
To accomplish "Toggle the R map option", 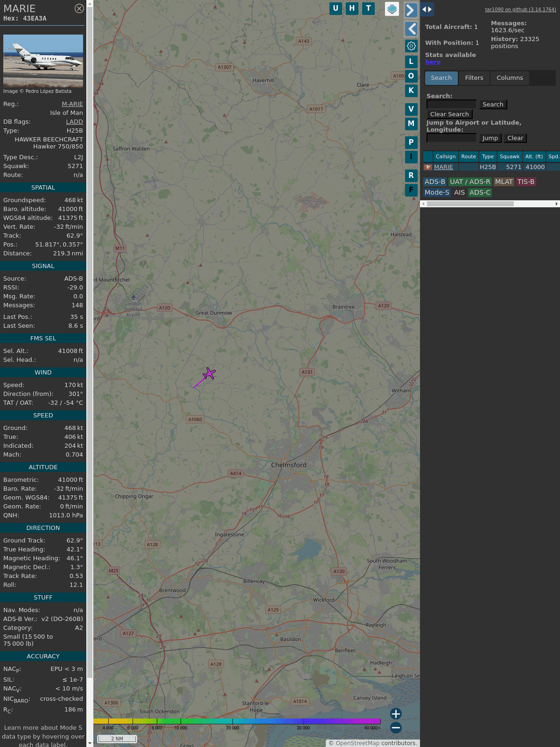I will [x=411, y=176].
